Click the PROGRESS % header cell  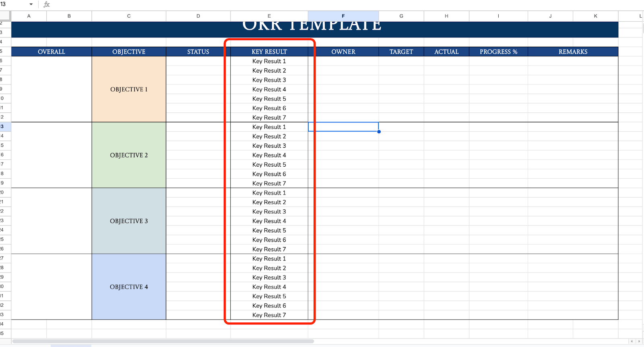(498, 52)
